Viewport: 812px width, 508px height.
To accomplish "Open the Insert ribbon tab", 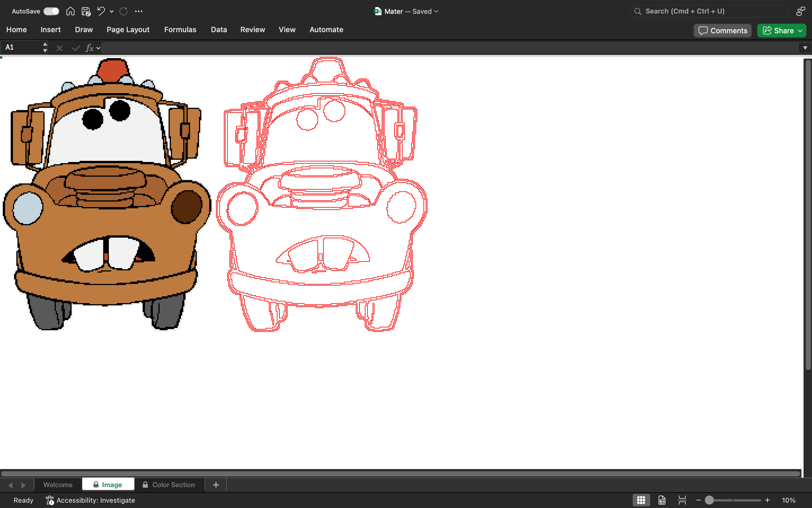I will 51,30.
